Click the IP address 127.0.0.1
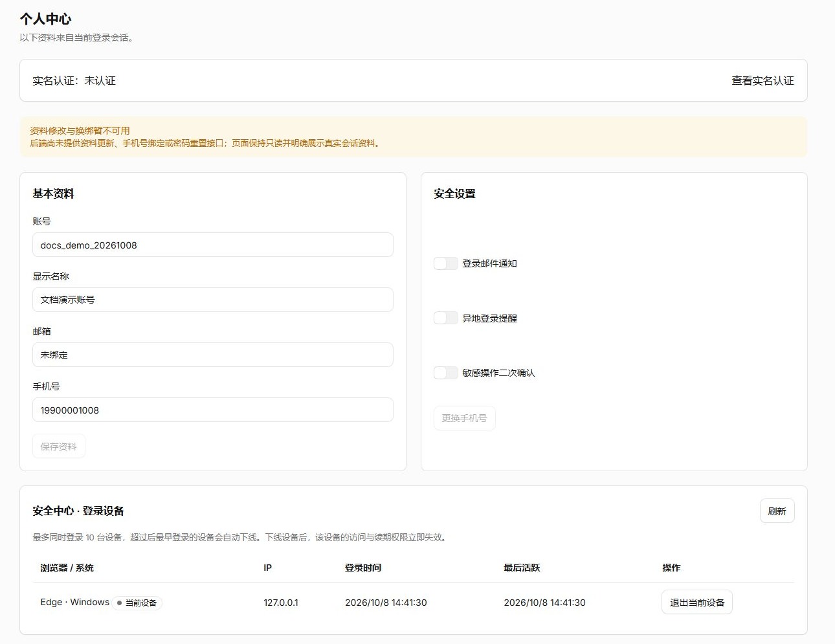This screenshot has width=835, height=644. (281, 603)
